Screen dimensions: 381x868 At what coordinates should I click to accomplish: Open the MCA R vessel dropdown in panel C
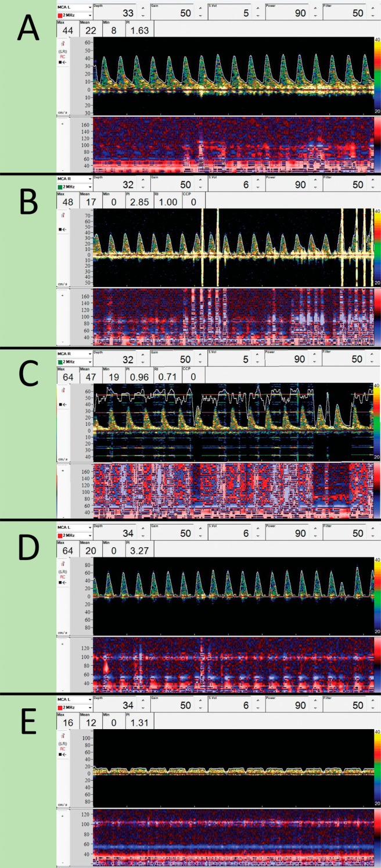click(89, 353)
